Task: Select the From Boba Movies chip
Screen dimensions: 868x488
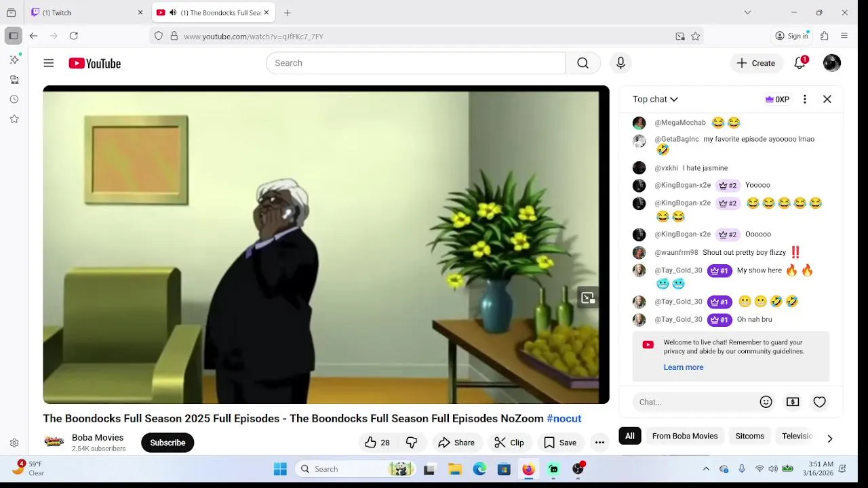Action: click(x=685, y=436)
